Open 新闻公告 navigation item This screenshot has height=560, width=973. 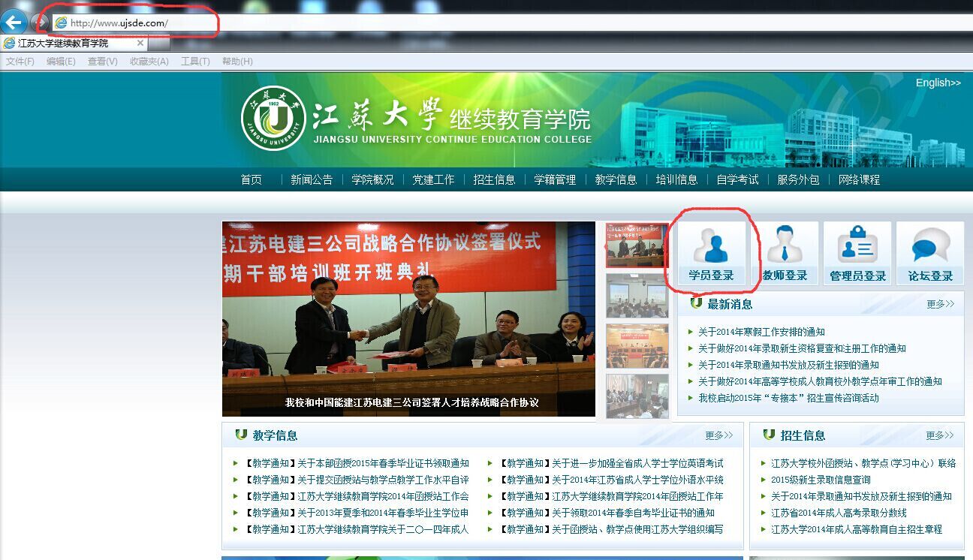click(x=312, y=179)
